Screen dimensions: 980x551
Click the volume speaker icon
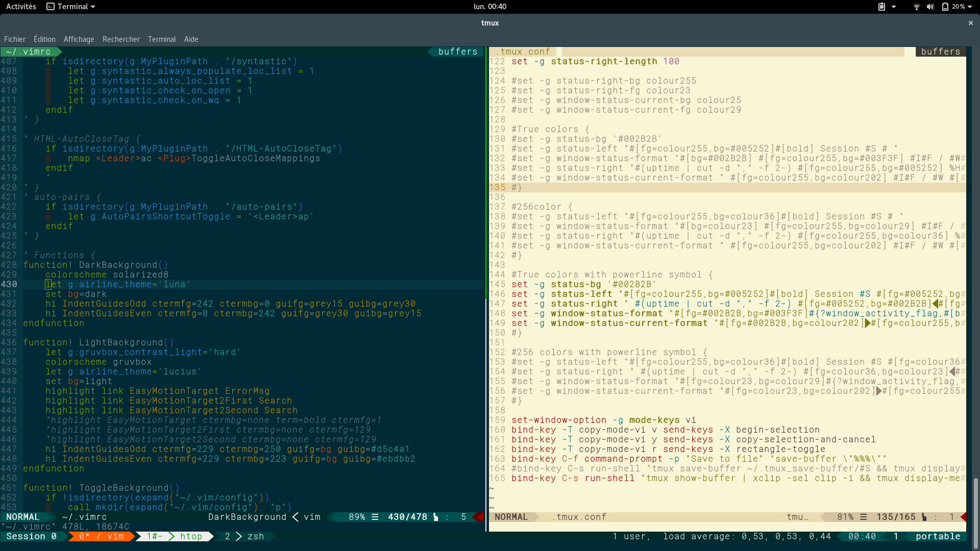tap(930, 7)
